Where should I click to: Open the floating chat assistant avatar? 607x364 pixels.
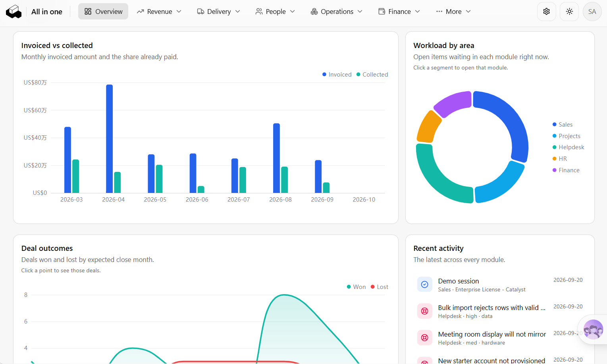pos(594,329)
